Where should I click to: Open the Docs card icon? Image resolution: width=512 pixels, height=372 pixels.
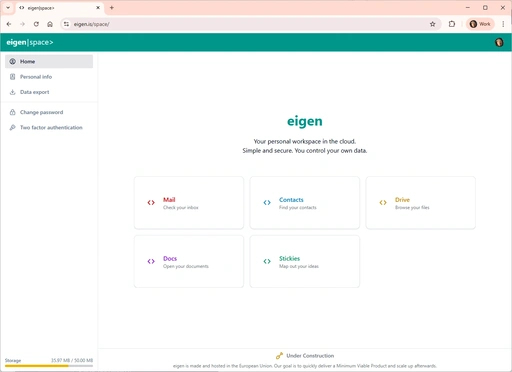[151, 261]
